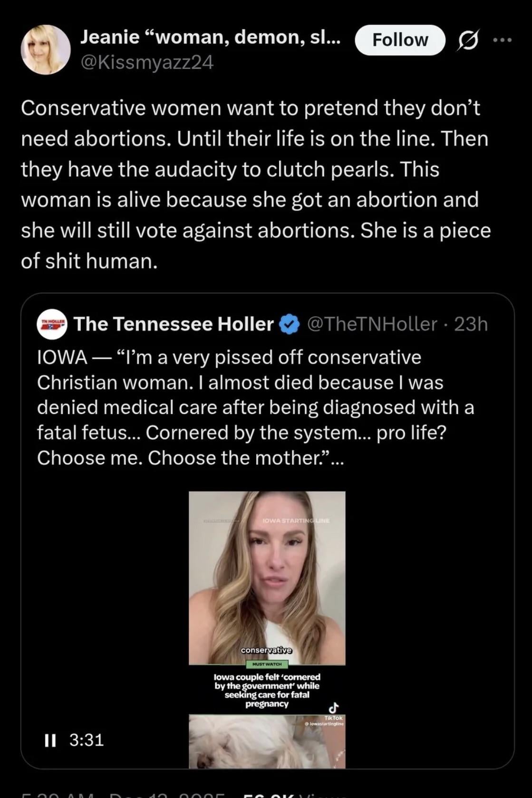The height and width of the screenshot is (798, 532).
Task: Open The Tennessee Holler account name
Action: [174, 324]
